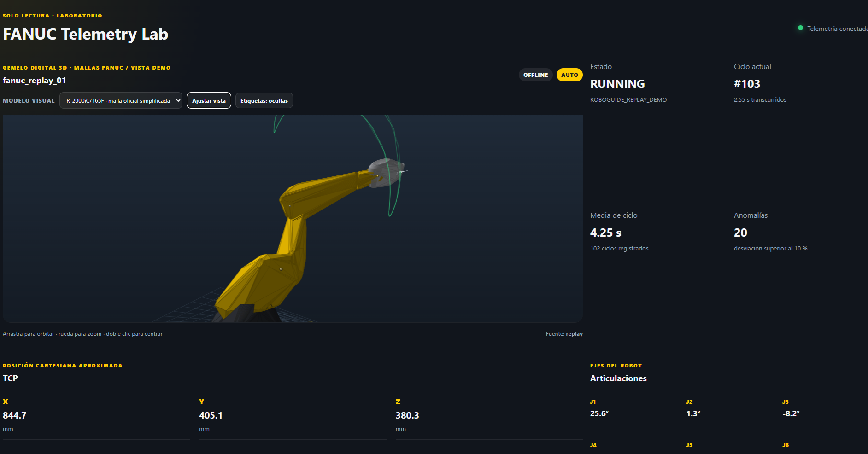Click the Ajustar vista button
Viewport: 868px width, 454px height.
pos(209,100)
